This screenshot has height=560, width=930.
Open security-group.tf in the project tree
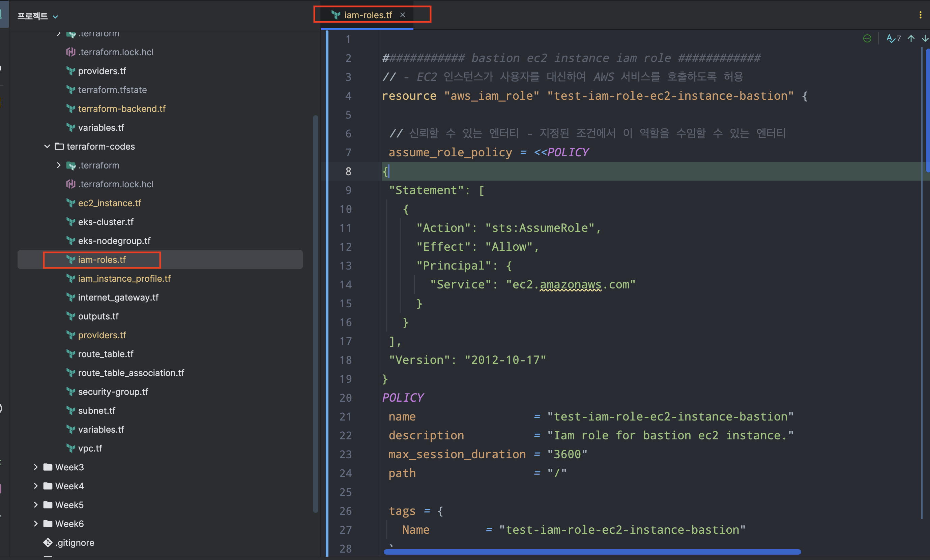113,392
